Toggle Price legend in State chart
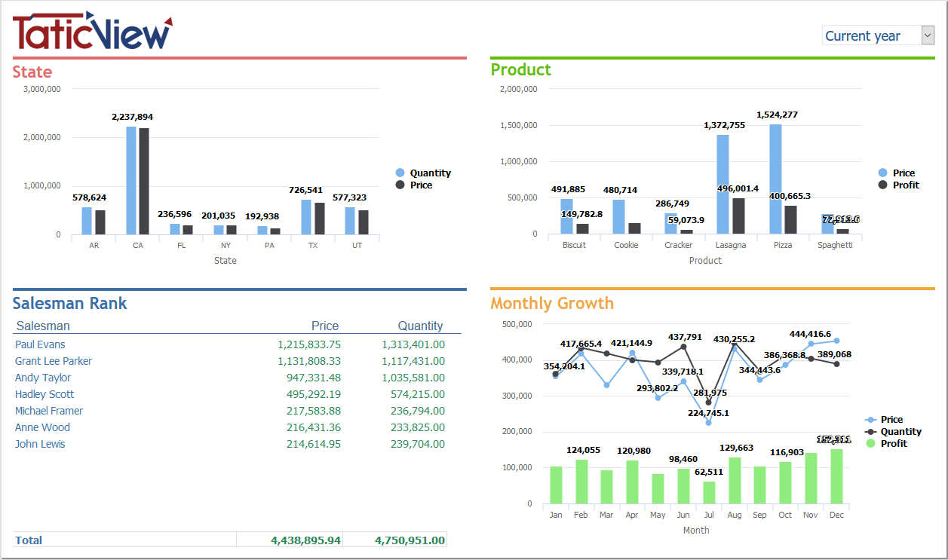The height and width of the screenshot is (560, 948). (x=421, y=185)
